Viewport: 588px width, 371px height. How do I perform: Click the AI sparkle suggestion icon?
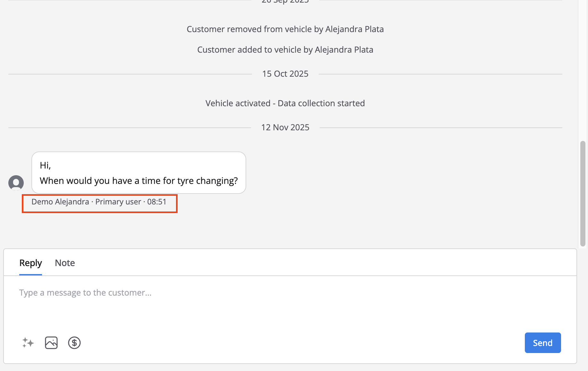click(28, 343)
